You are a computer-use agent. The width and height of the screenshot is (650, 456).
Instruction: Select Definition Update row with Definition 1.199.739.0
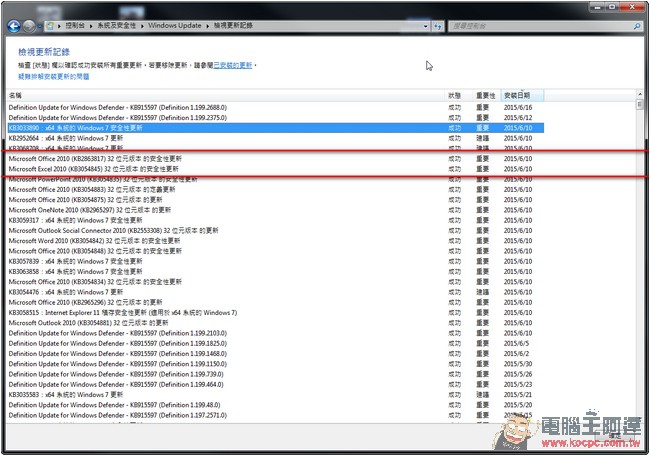[276, 374]
